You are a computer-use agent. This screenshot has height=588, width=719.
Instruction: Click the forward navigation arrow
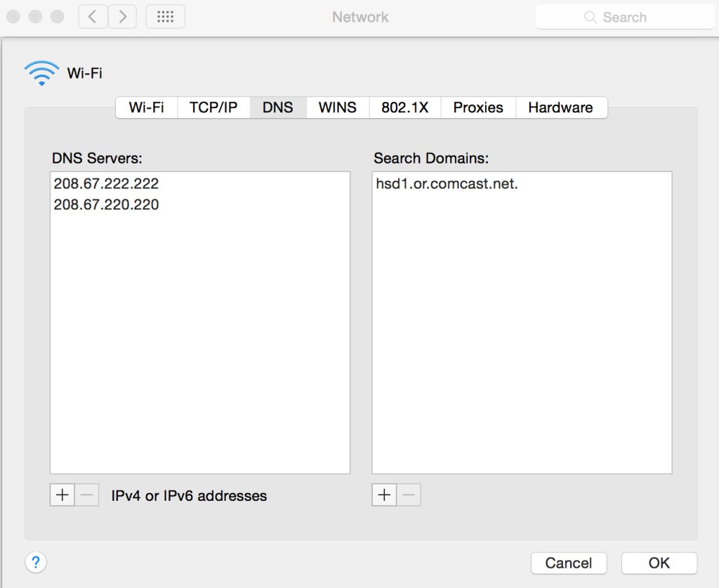[x=122, y=16]
